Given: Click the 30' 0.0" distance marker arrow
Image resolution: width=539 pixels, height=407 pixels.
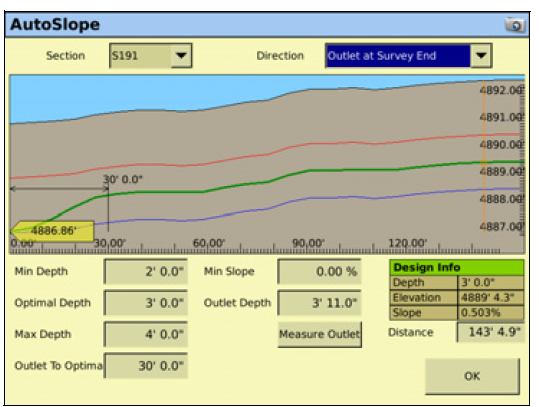Looking at the screenshot, I should click(59, 188).
